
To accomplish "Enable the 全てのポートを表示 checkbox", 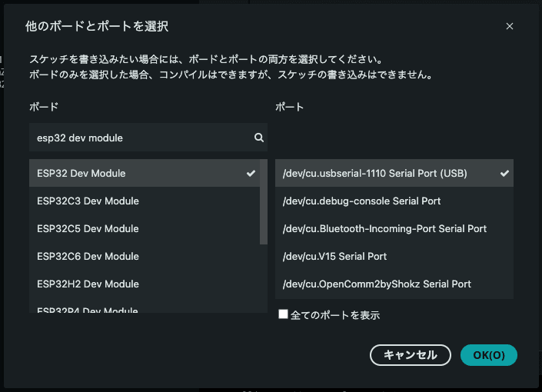I will 283,314.
